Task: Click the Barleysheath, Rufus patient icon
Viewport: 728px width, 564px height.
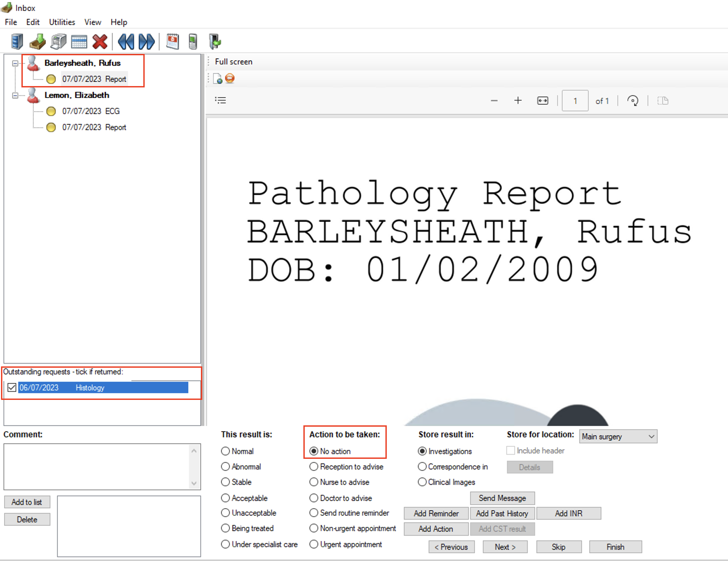Action: tap(33, 63)
